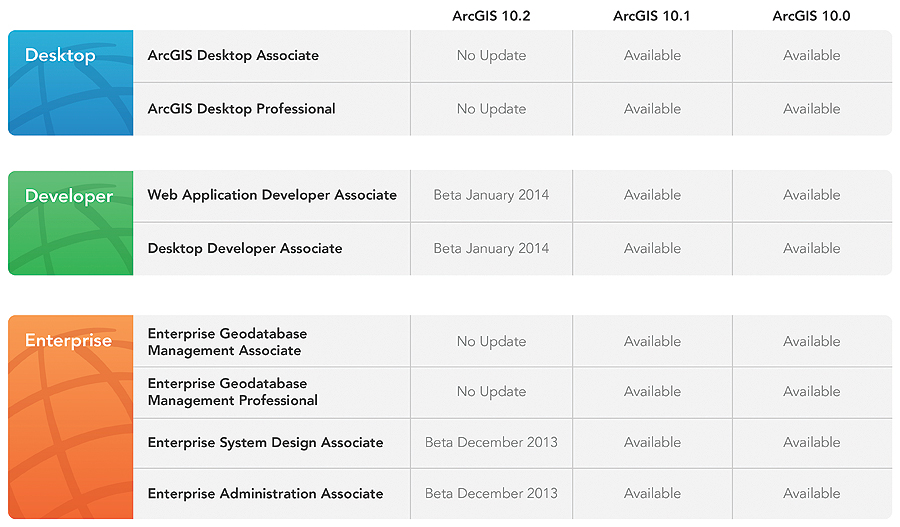The height and width of the screenshot is (527, 900).
Task: Click 10.0 Available for ArcGIS Desktop Professional
Action: (x=811, y=109)
